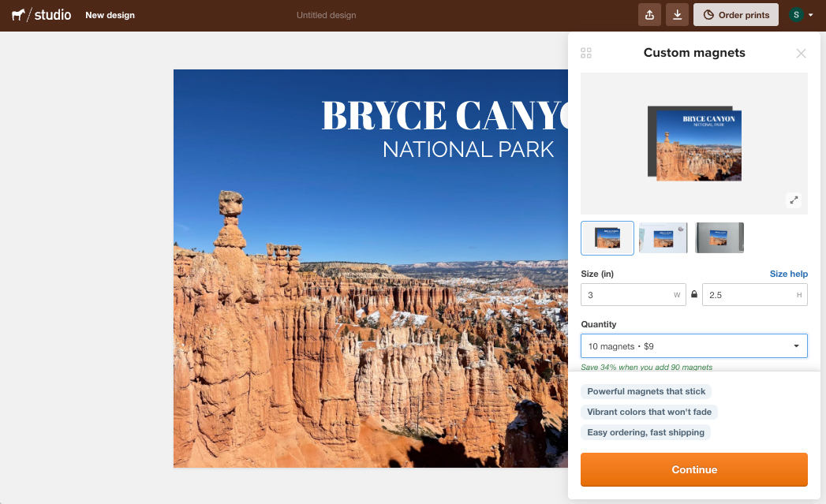Click New design in top bar
The image size is (826, 504).
(110, 15)
